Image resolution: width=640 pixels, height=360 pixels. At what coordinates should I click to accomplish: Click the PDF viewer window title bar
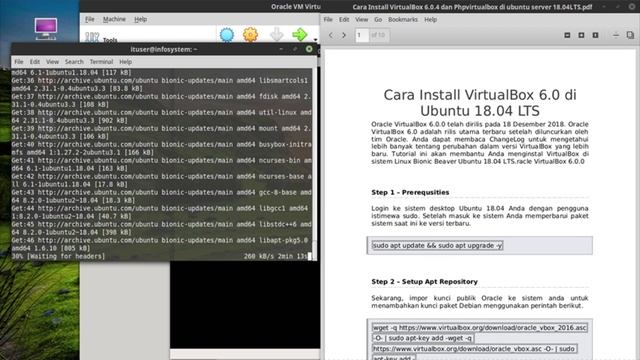(x=472, y=7)
